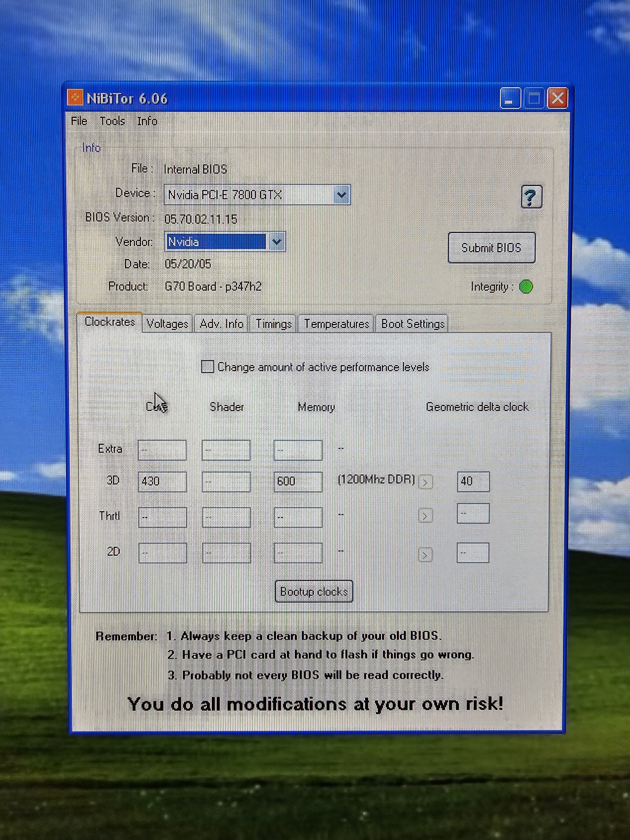Click the green Integrity indicator light
The height and width of the screenshot is (840, 630).
click(526, 287)
